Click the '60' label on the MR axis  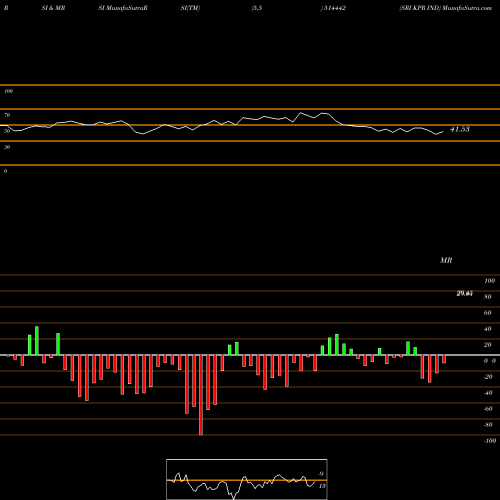pyautogui.click(x=487, y=313)
